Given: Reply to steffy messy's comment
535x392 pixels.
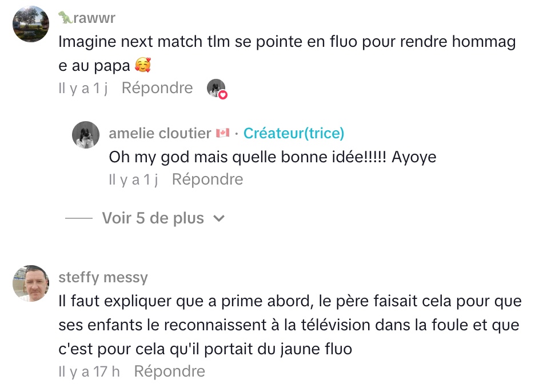Looking at the screenshot, I should point(169,371).
